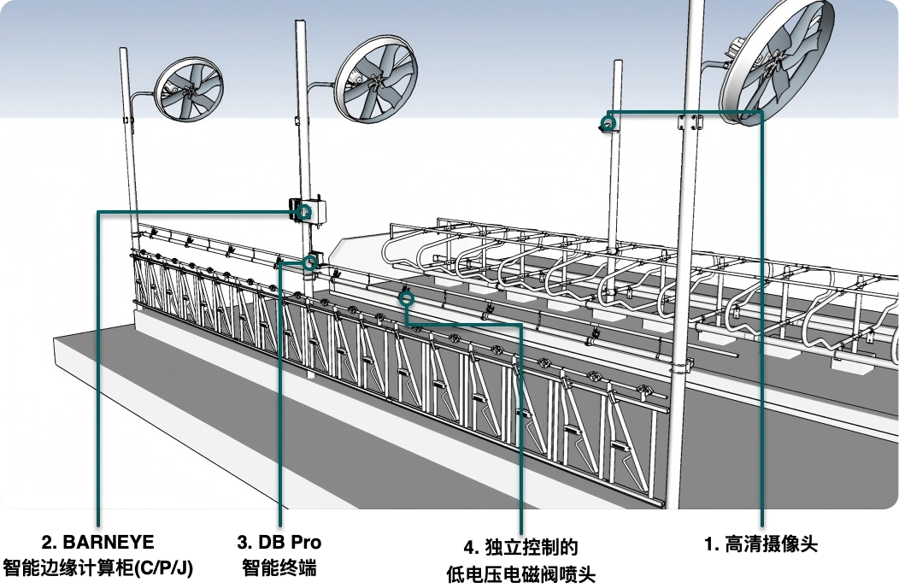The image size is (899, 588).
Task: Click the "4. 独立控制的" label
Action: pos(520,547)
